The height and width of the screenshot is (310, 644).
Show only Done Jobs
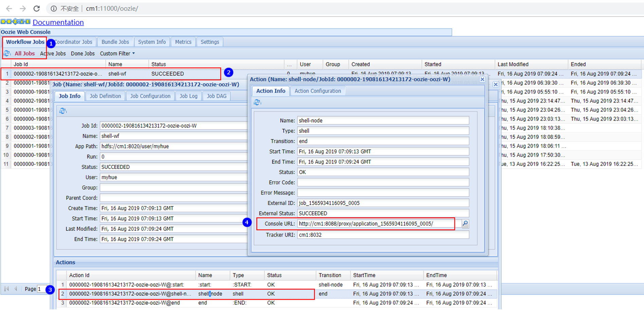[x=83, y=53]
